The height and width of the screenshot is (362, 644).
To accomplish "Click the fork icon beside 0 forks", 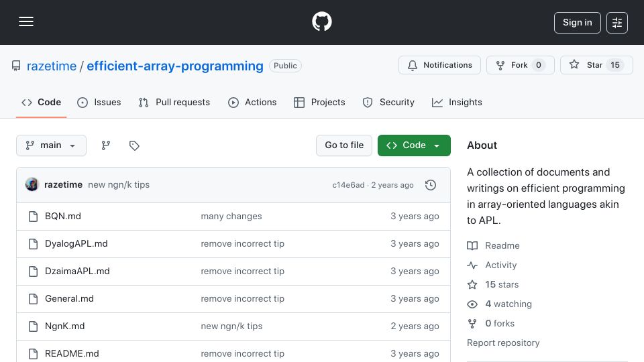I will tap(472, 323).
